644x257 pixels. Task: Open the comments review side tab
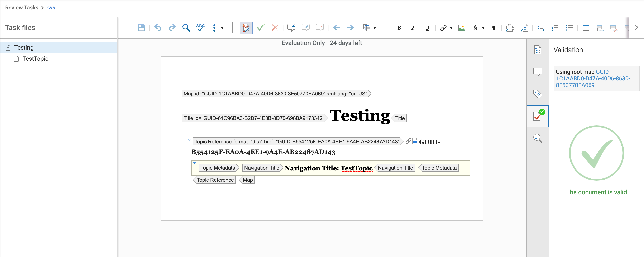coord(538,72)
